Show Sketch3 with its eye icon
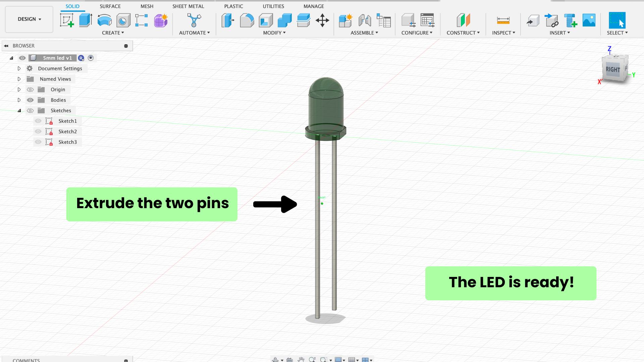Screen dimensions: 644x362 (38, 142)
